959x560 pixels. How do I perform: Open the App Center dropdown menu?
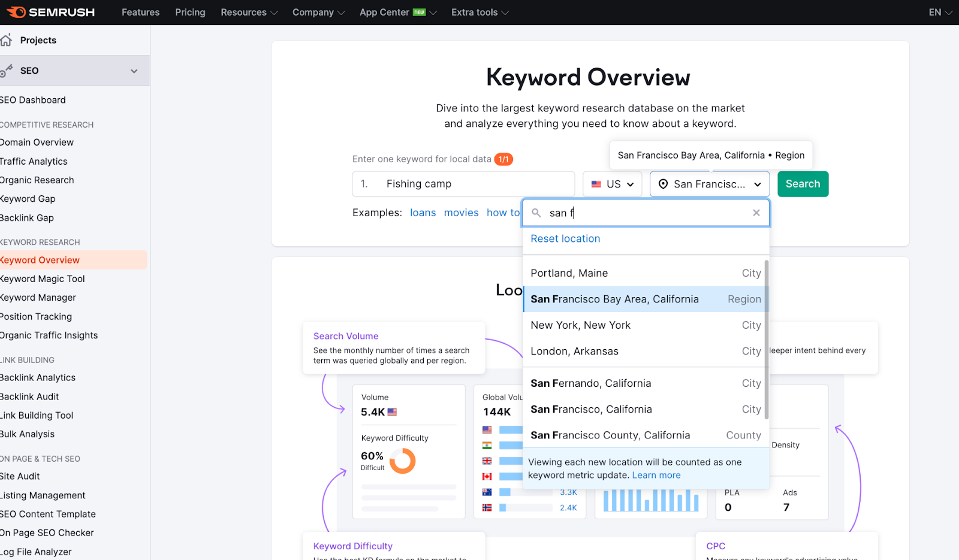coord(398,12)
